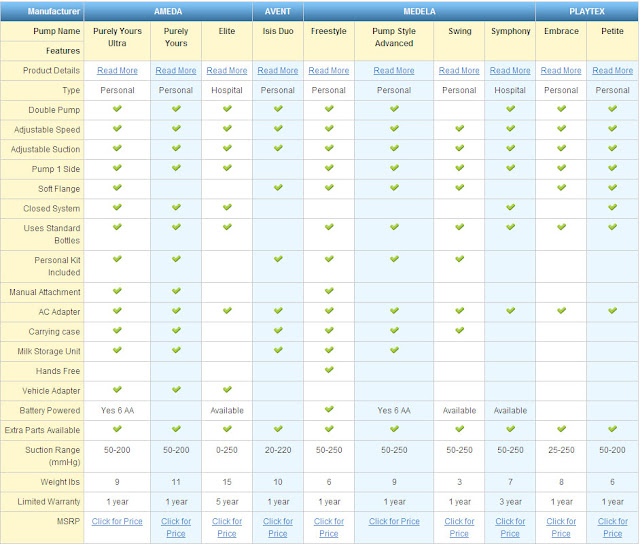Click Adjustable Suction checkmark for Pump Style Advanced

coord(394,148)
